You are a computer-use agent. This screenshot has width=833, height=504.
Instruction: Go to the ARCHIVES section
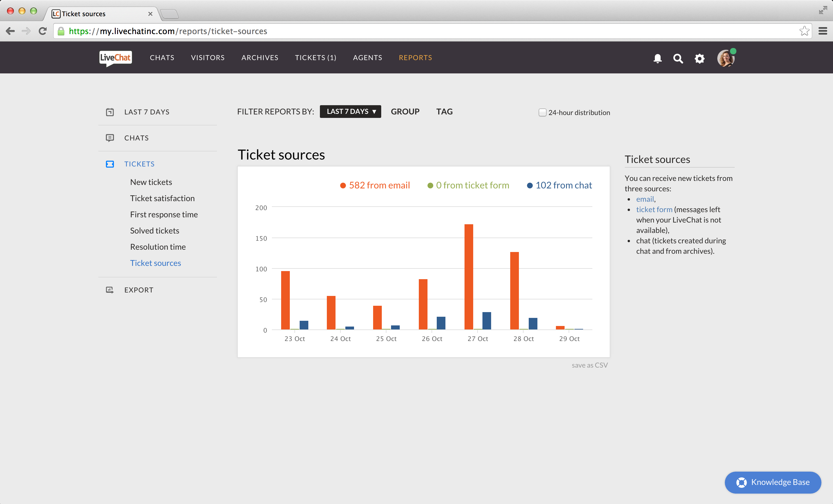(x=260, y=58)
